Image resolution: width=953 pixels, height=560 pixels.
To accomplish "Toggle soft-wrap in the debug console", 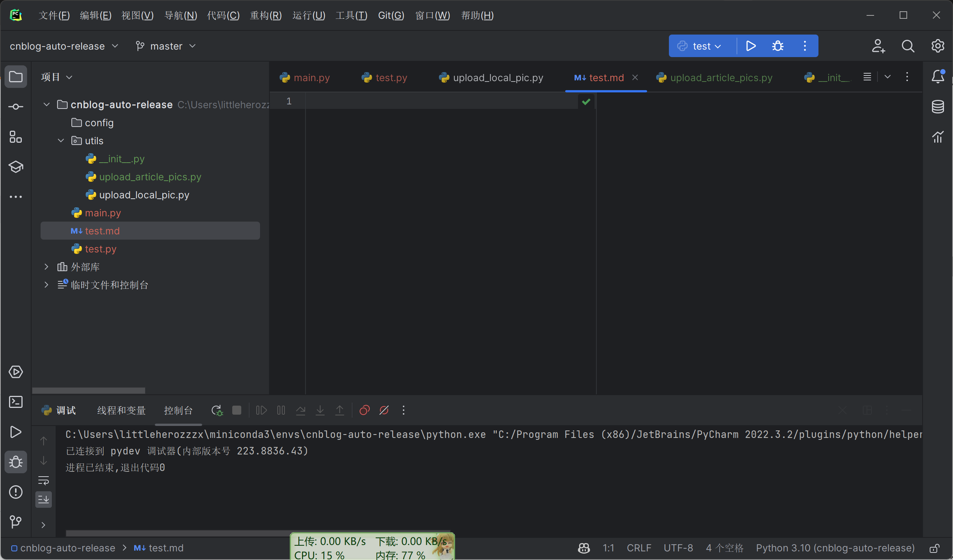I will coord(44,480).
